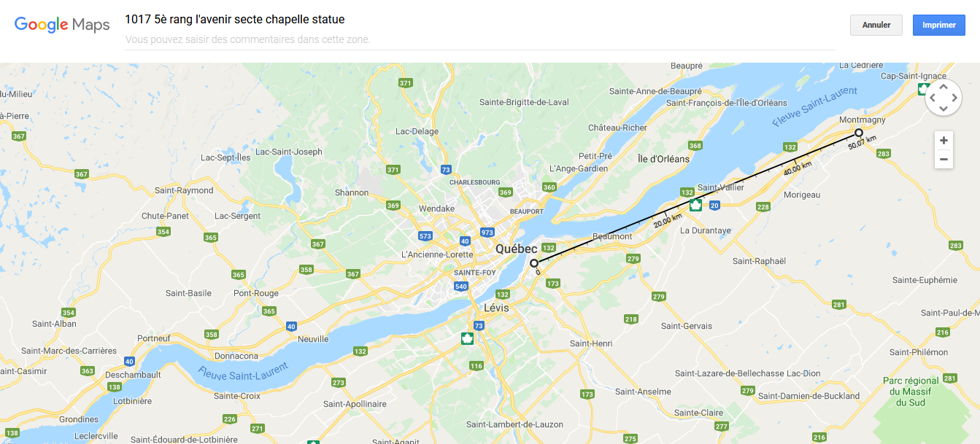Pan the map down with the arrow
The height and width of the screenshot is (444, 980).
[x=944, y=109]
